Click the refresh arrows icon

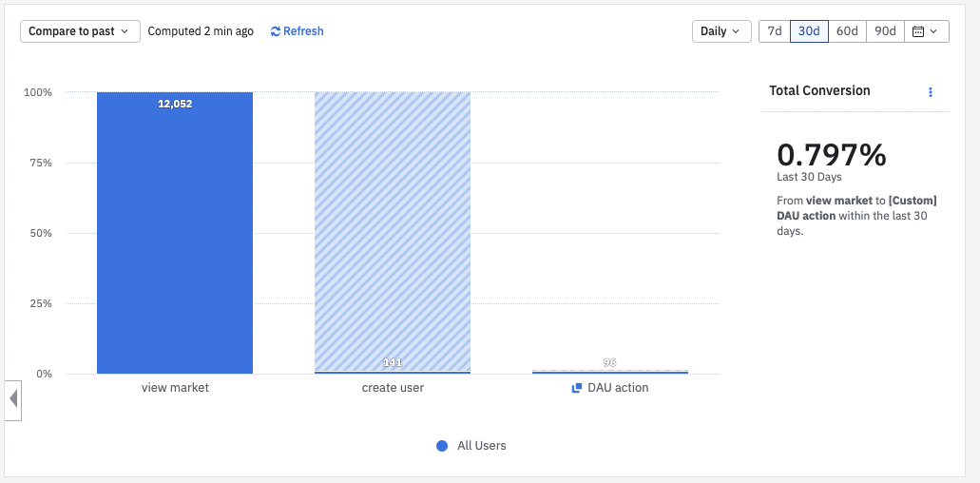pyautogui.click(x=276, y=31)
